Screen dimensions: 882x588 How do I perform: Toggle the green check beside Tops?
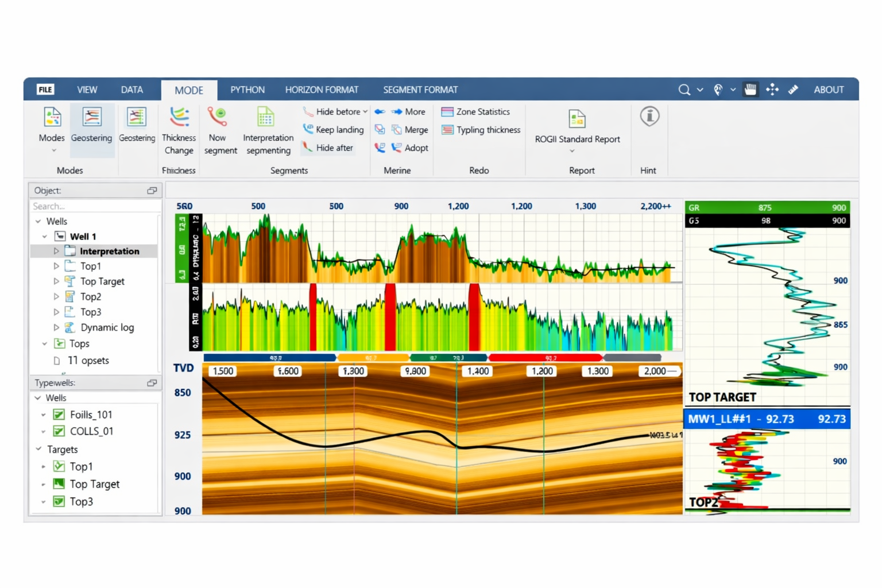point(59,343)
